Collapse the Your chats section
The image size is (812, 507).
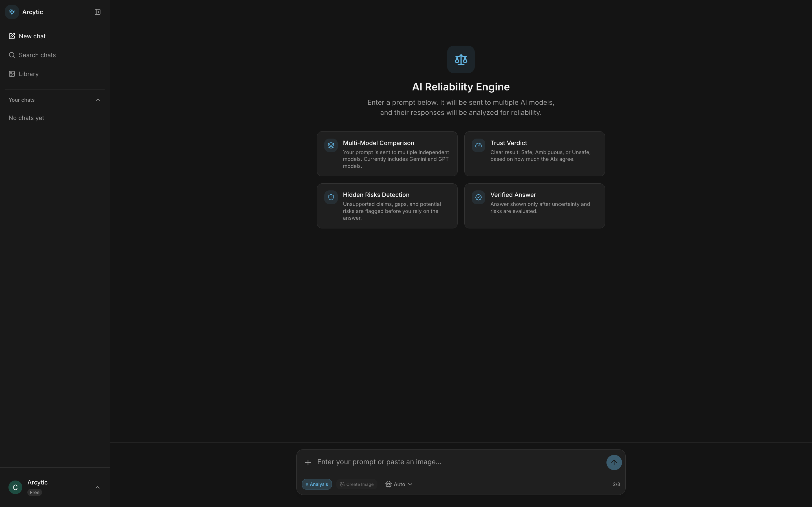pyautogui.click(x=98, y=100)
